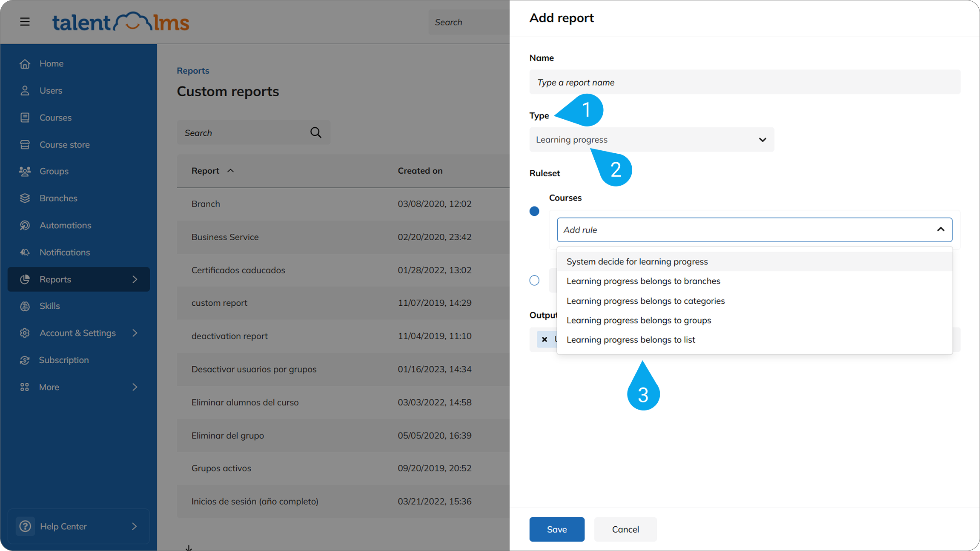
Task: Click the Automations icon in sidebar
Action: [x=25, y=225]
